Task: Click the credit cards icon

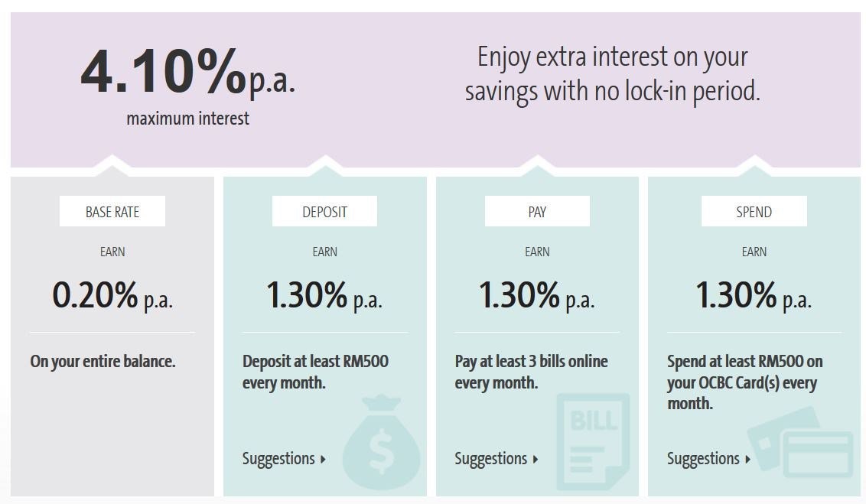Action: point(801,444)
